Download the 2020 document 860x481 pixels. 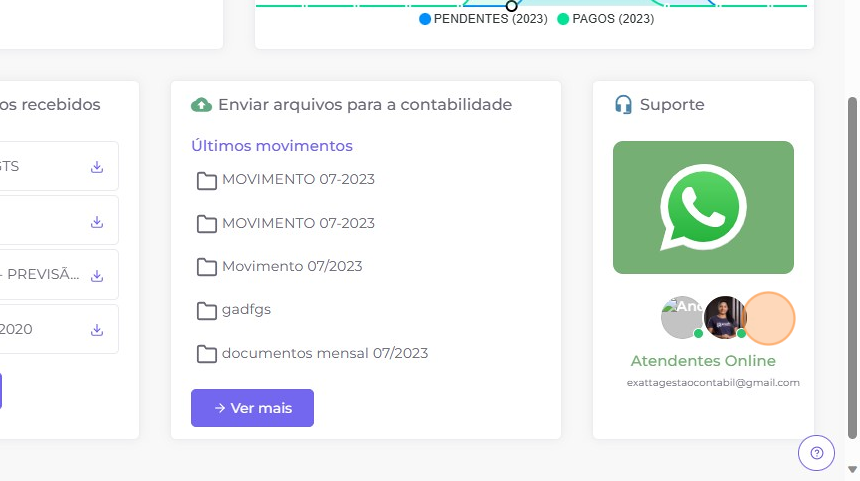point(97,330)
